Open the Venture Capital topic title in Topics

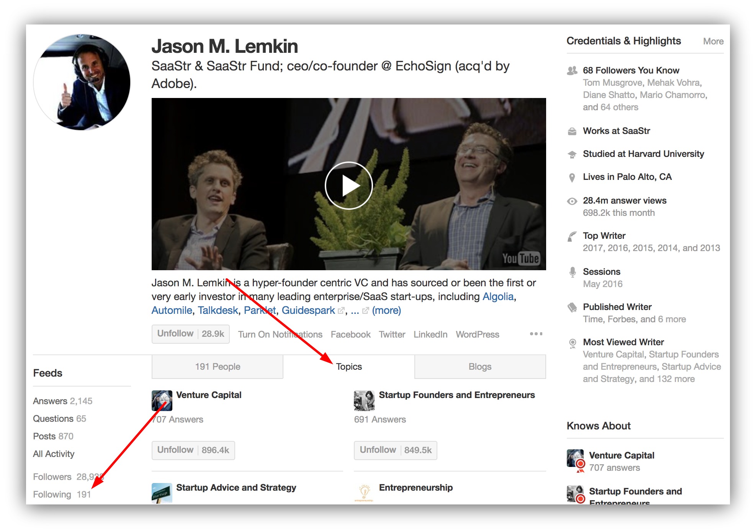point(209,395)
